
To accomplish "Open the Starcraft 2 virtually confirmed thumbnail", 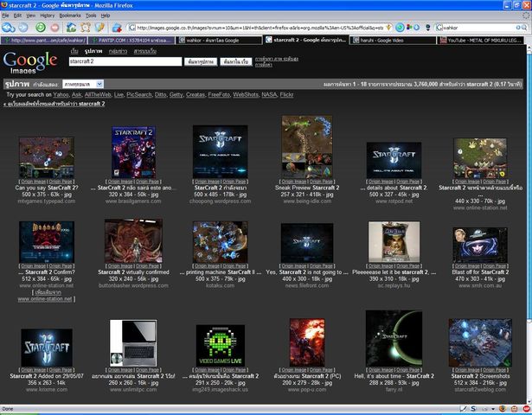I will pyautogui.click(x=133, y=241).
